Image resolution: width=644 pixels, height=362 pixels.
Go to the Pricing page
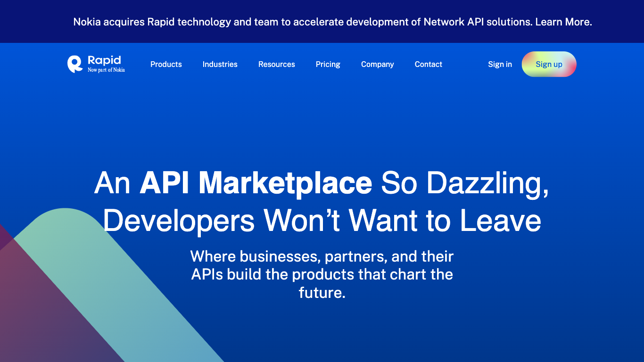click(x=328, y=64)
